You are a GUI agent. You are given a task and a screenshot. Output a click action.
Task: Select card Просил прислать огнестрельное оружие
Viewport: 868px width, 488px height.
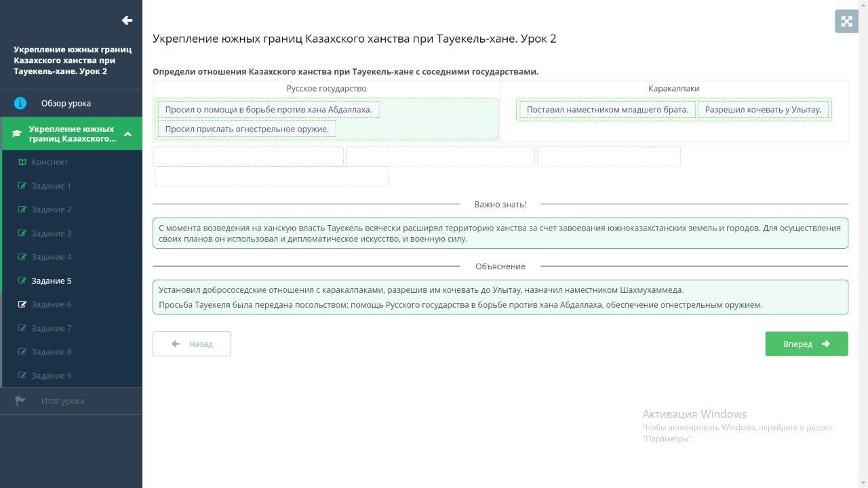click(x=247, y=129)
